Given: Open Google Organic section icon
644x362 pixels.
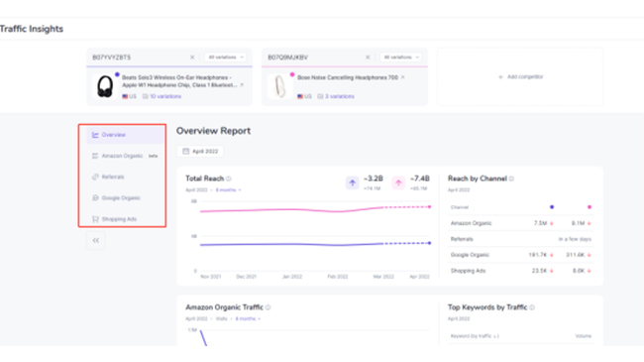Looking at the screenshot, I should pos(95,198).
